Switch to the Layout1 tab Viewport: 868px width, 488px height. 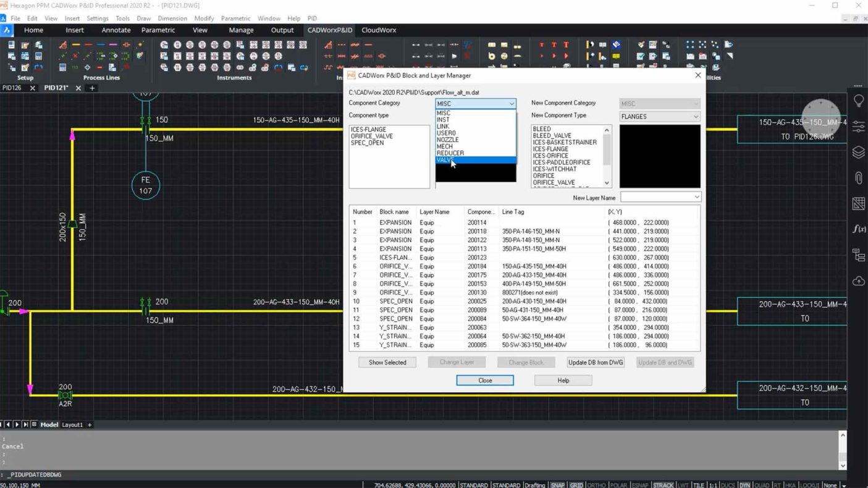72,424
